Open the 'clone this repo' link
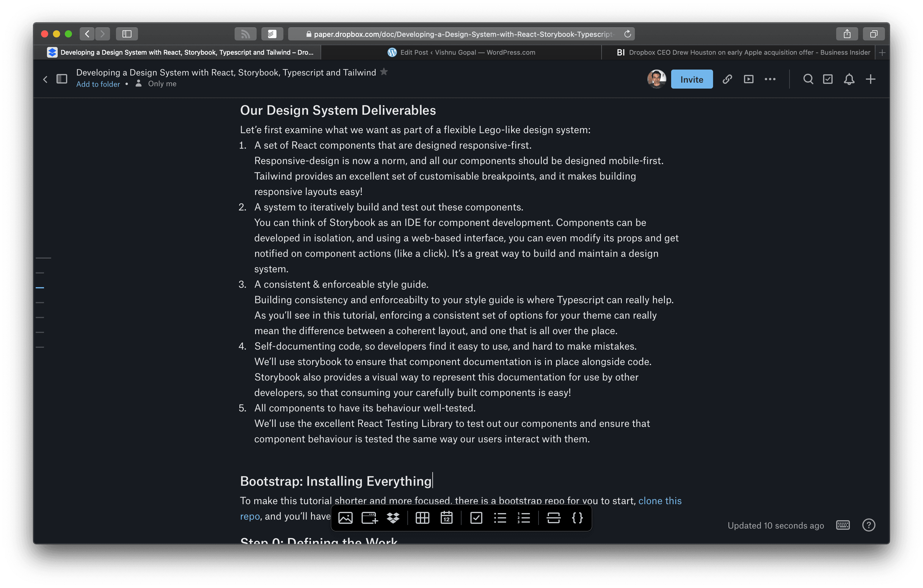The height and width of the screenshot is (588, 923). [660, 501]
